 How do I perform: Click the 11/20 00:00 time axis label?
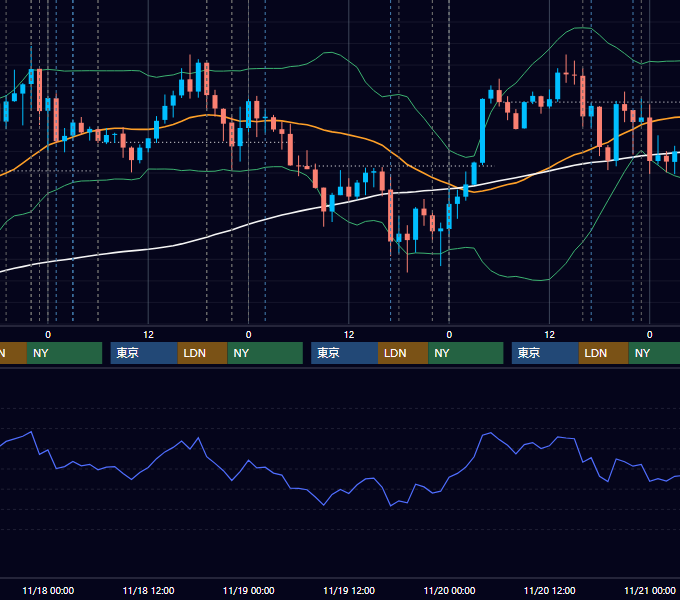[x=449, y=590]
